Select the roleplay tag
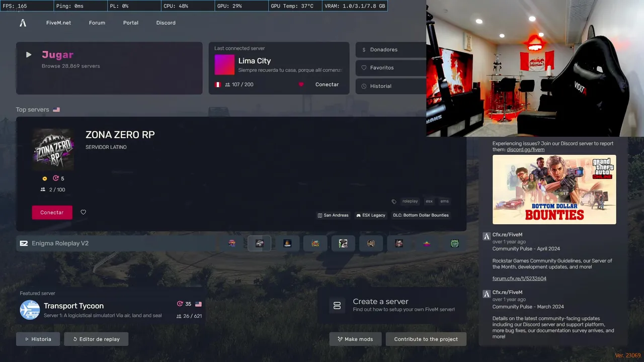Viewport: 644px width, 362px height. 410,201
